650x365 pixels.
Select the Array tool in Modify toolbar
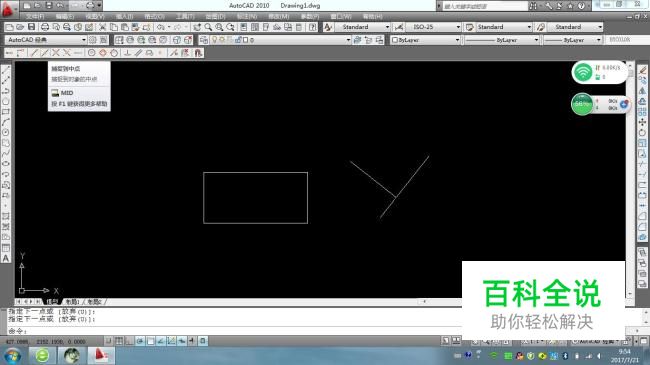coord(642,112)
